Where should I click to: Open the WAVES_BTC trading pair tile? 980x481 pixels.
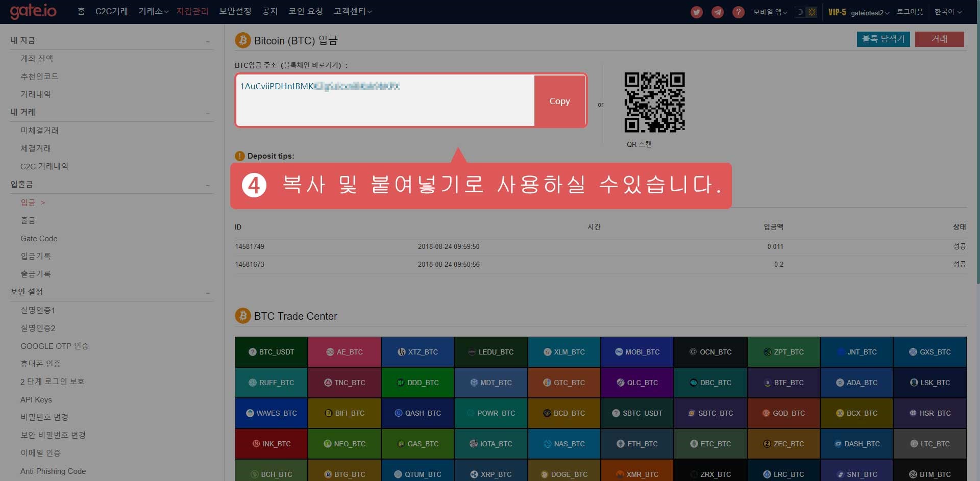[x=271, y=413]
